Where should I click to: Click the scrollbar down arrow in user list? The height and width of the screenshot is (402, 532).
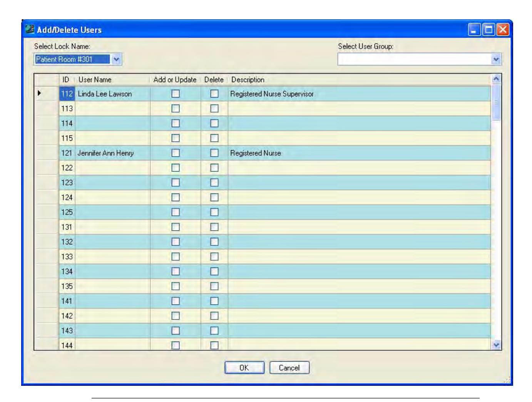click(x=496, y=345)
